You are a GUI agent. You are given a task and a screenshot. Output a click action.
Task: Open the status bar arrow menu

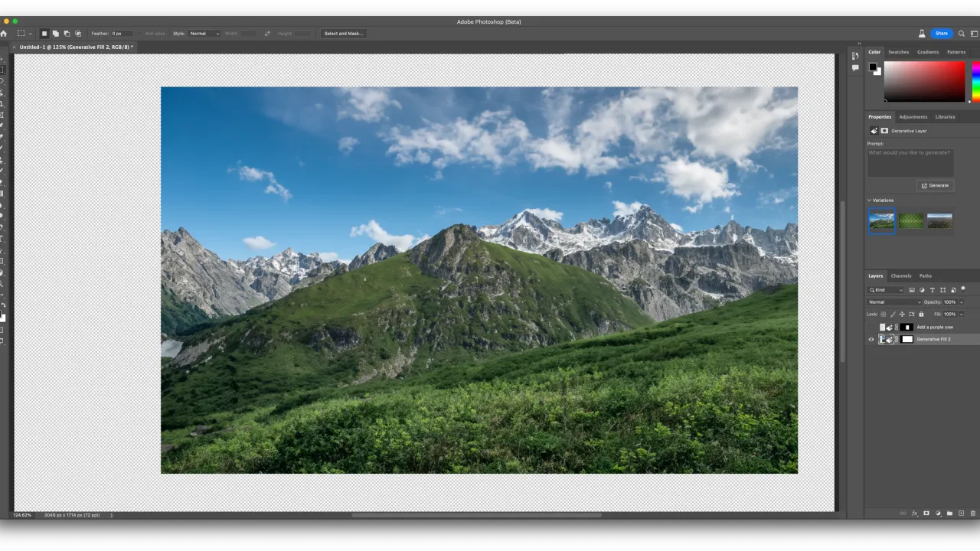[x=112, y=515]
